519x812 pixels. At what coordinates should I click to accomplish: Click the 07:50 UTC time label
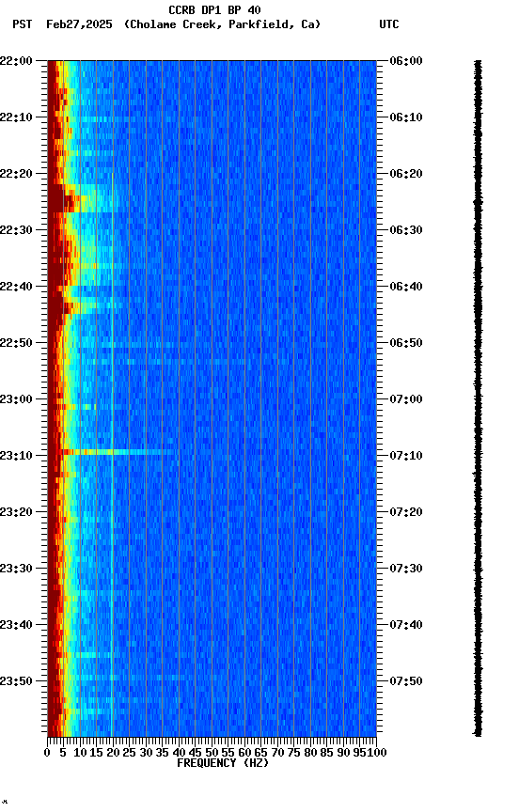coord(406,681)
